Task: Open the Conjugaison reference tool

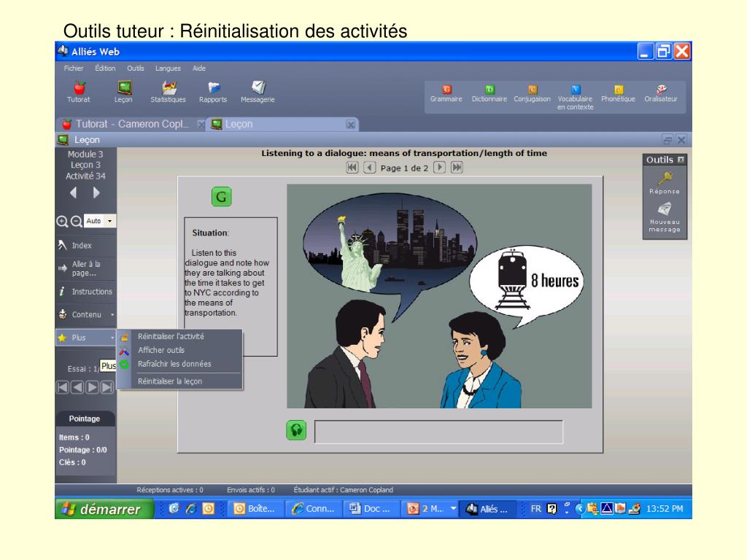Action: point(532,94)
